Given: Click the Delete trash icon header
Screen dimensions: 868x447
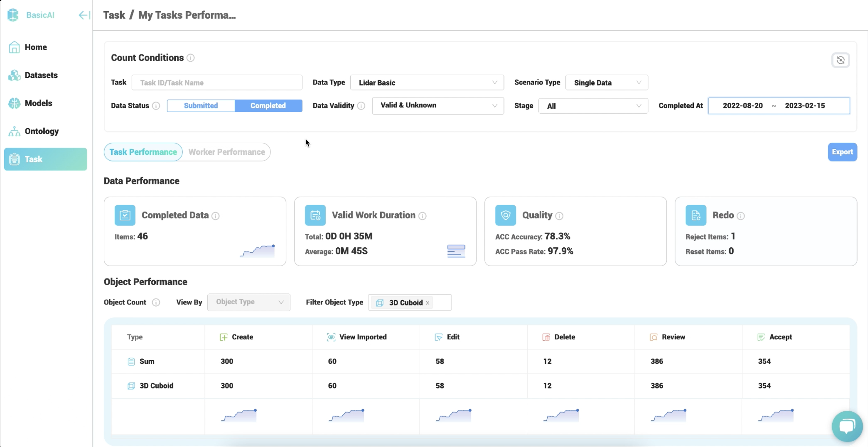Looking at the screenshot, I should pyautogui.click(x=546, y=337).
